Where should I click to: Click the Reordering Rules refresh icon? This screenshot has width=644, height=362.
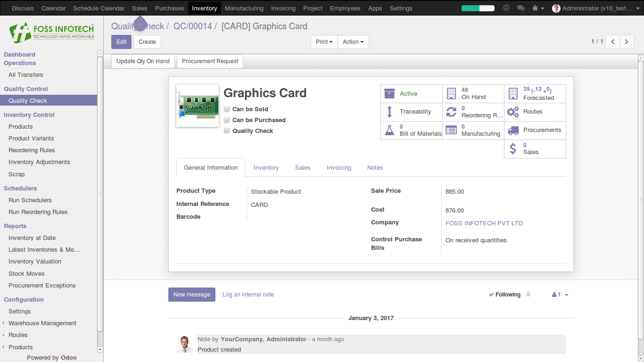tap(451, 112)
